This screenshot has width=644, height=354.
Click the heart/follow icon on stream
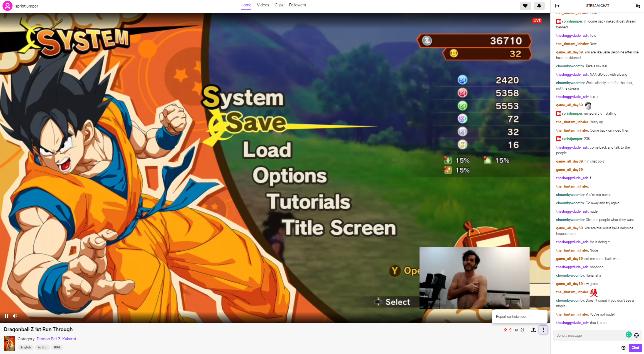525,5
